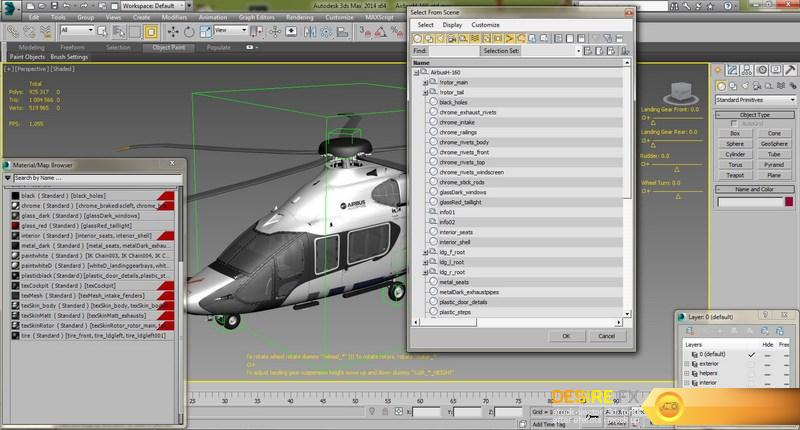This screenshot has width=800, height=430.
Task: Click the Geosphere primitive button
Action: 774,144
